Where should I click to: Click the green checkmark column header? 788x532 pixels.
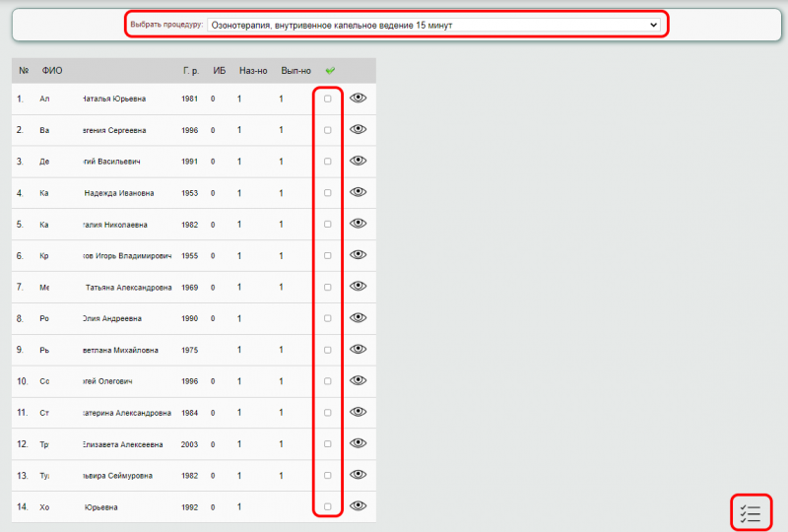click(330, 71)
